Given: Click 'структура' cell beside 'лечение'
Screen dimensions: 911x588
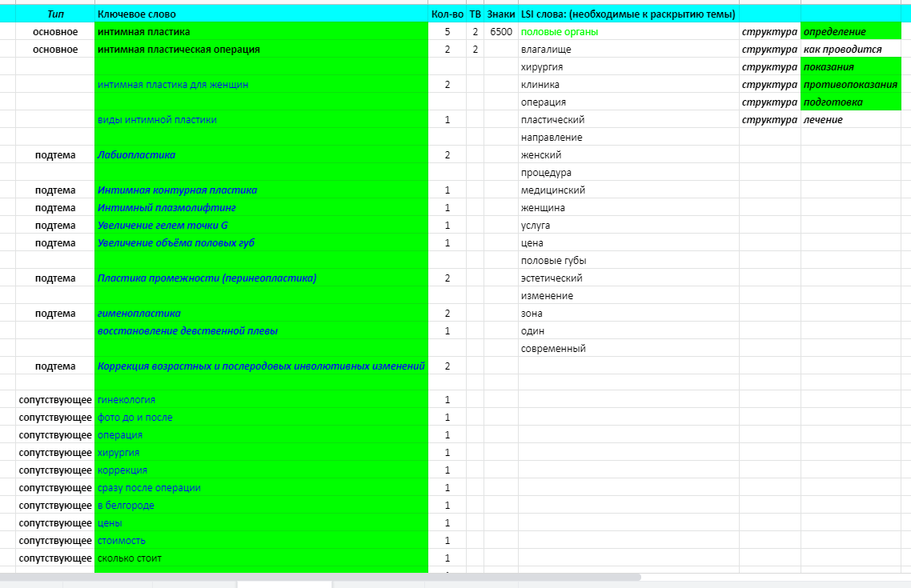Looking at the screenshot, I should [x=769, y=119].
